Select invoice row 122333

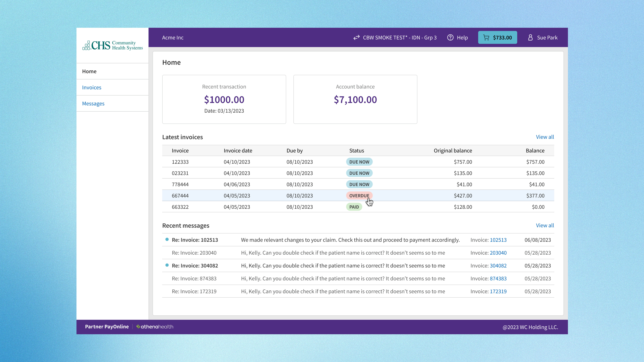pyautogui.click(x=180, y=162)
